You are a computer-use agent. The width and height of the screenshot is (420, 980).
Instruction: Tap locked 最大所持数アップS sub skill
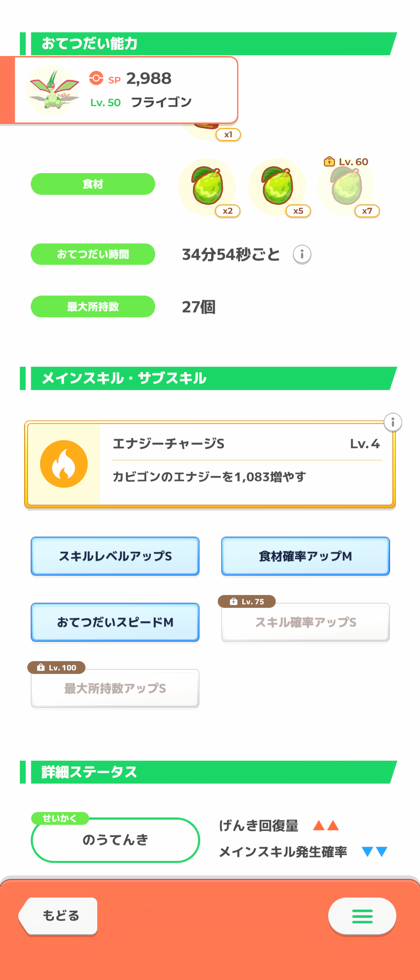[115, 688]
